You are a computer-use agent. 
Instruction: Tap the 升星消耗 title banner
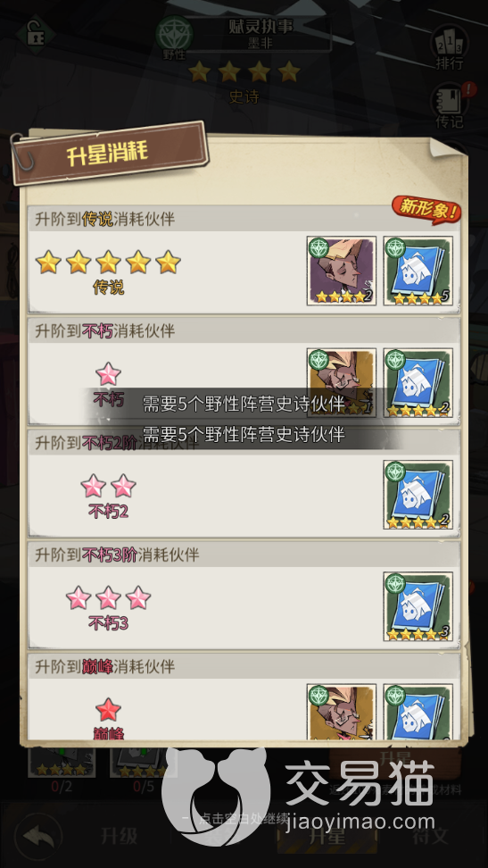point(110,153)
